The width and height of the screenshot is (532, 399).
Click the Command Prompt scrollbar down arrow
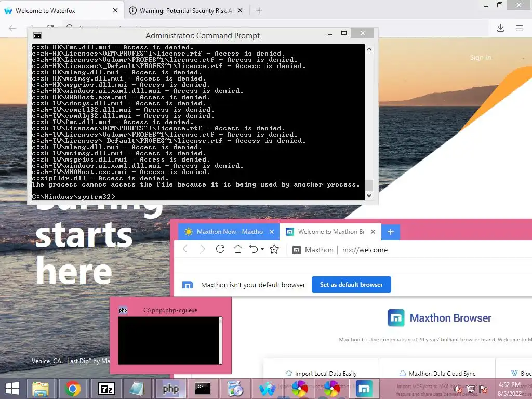click(369, 195)
